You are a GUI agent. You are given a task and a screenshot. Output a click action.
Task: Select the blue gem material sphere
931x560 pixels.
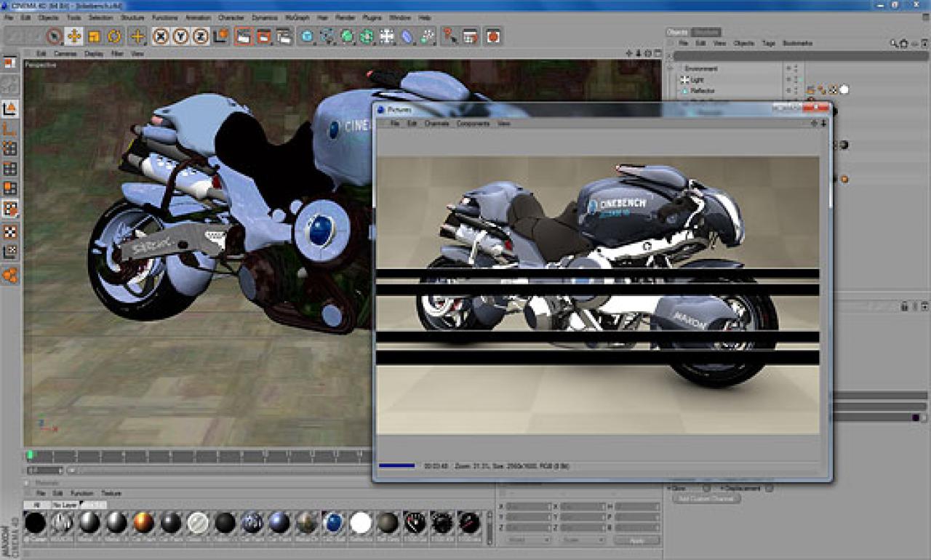point(334,523)
